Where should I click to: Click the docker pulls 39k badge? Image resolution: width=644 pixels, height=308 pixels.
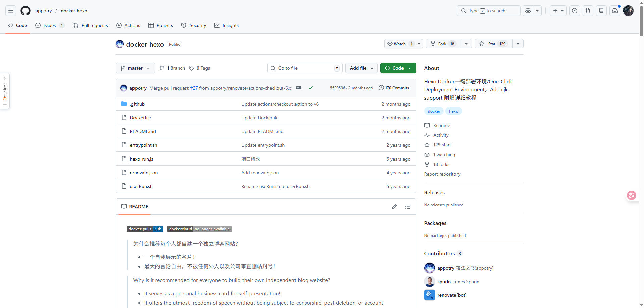145,229
